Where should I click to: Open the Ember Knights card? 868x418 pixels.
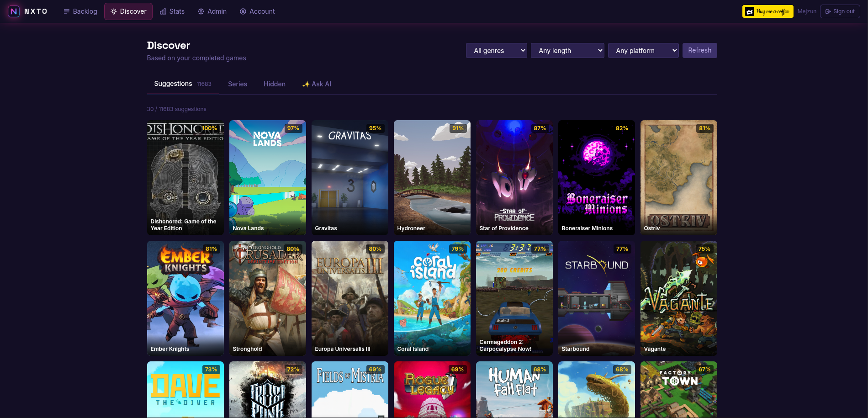(185, 298)
